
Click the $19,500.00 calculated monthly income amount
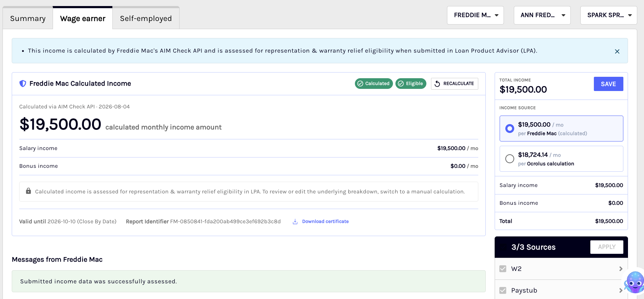(x=60, y=124)
